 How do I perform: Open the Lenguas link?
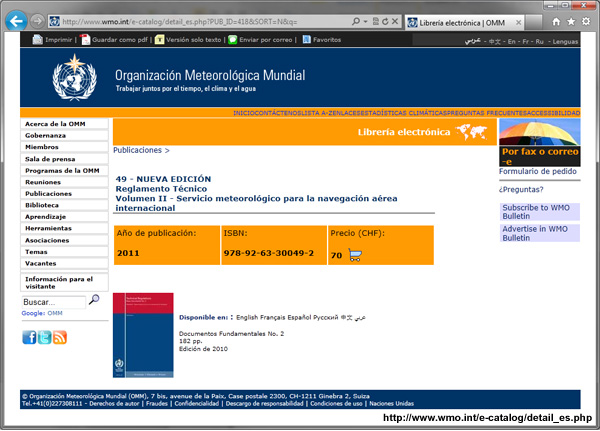tap(565, 41)
